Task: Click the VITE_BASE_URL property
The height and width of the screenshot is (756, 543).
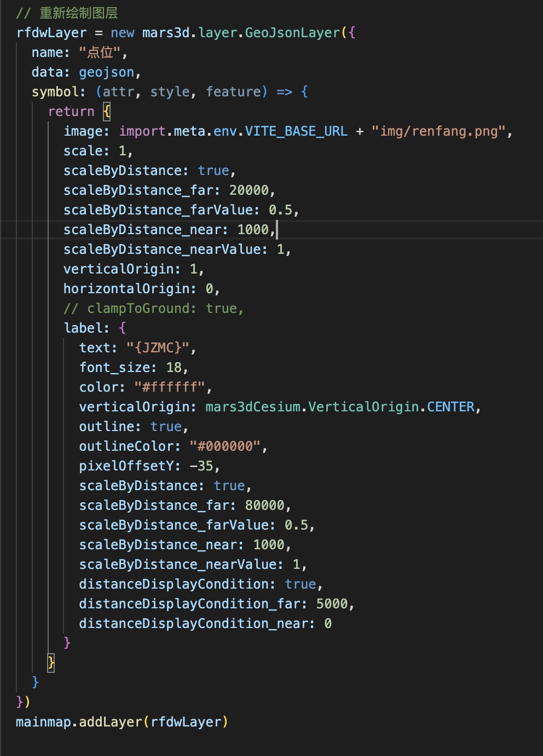Action: tap(296, 131)
